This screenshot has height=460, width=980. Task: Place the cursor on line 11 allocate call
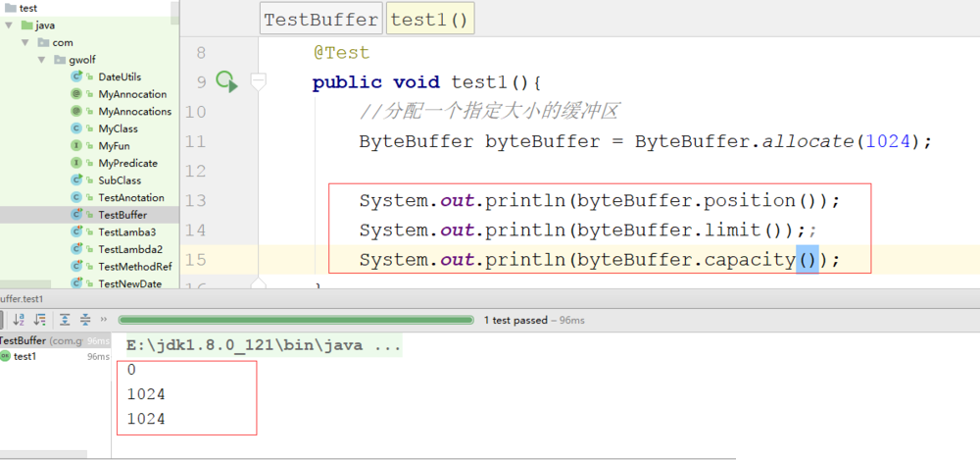(807, 141)
